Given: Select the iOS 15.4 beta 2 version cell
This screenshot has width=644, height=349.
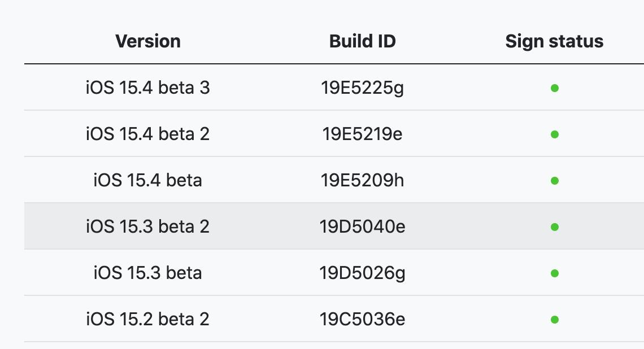Looking at the screenshot, I should (x=148, y=134).
